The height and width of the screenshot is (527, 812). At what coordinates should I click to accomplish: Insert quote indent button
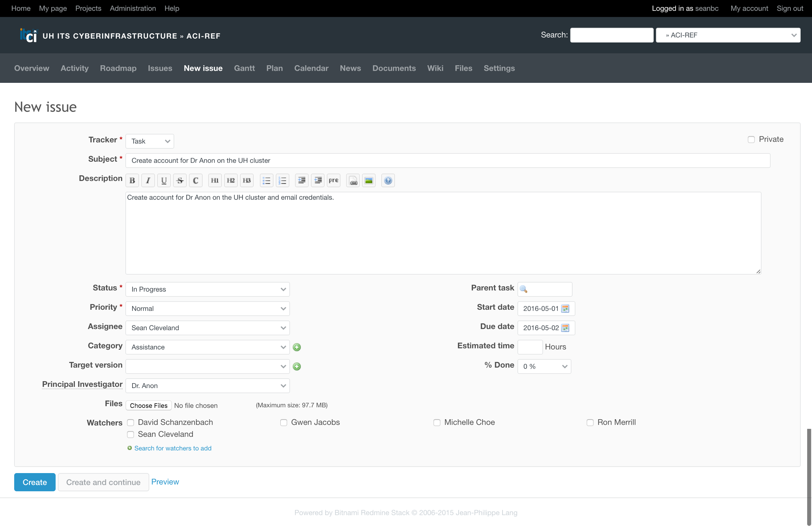click(x=302, y=181)
